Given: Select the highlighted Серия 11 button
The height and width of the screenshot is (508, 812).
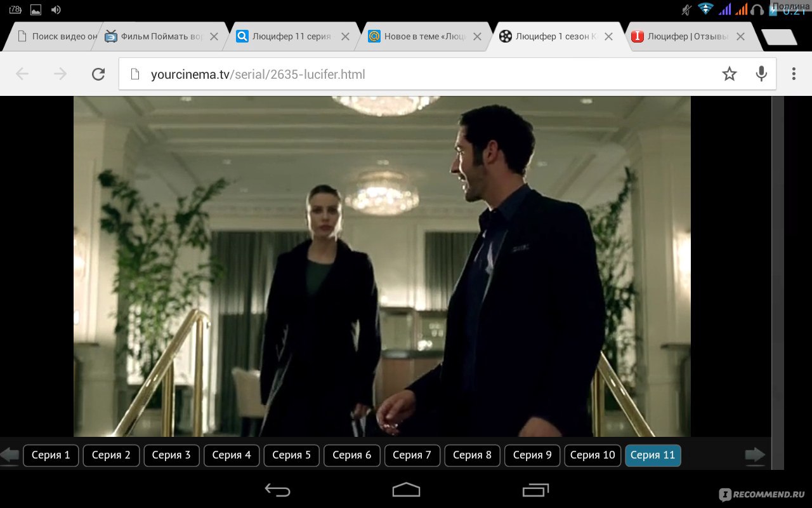Looking at the screenshot, I should coord(653,455).
